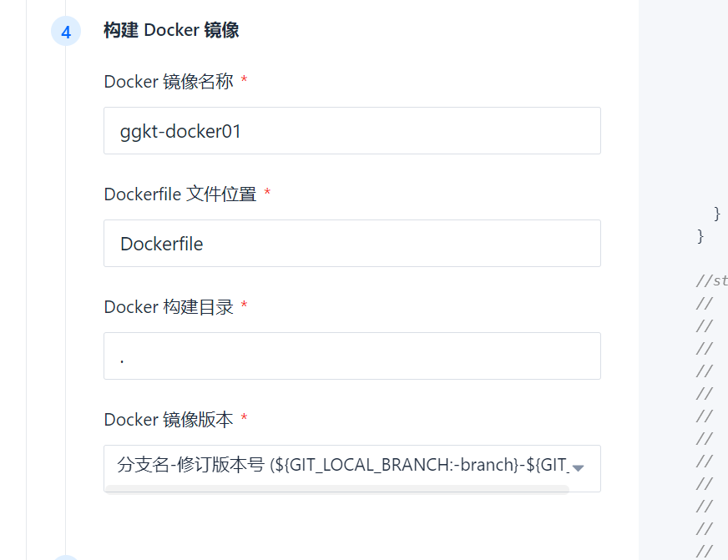Click the step 4 number badge
This screenshot has height=560, width=728.
tap(66, 32)
